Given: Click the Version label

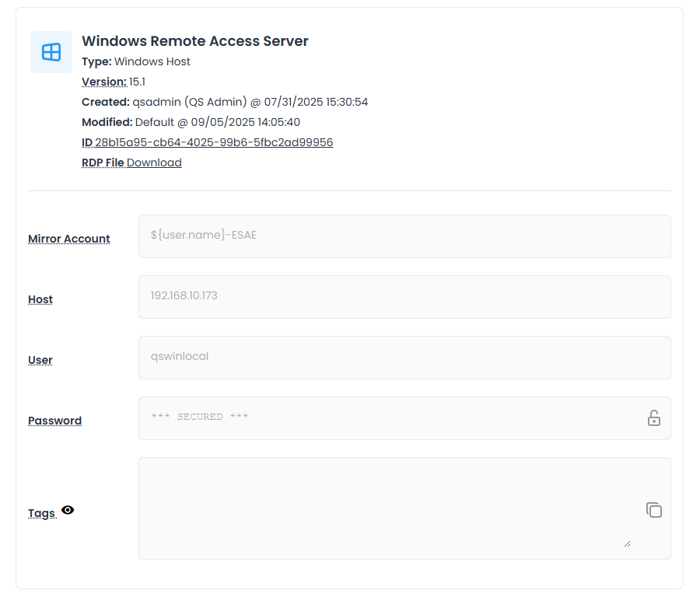Looking at the screenshot, I should point(103,82).
